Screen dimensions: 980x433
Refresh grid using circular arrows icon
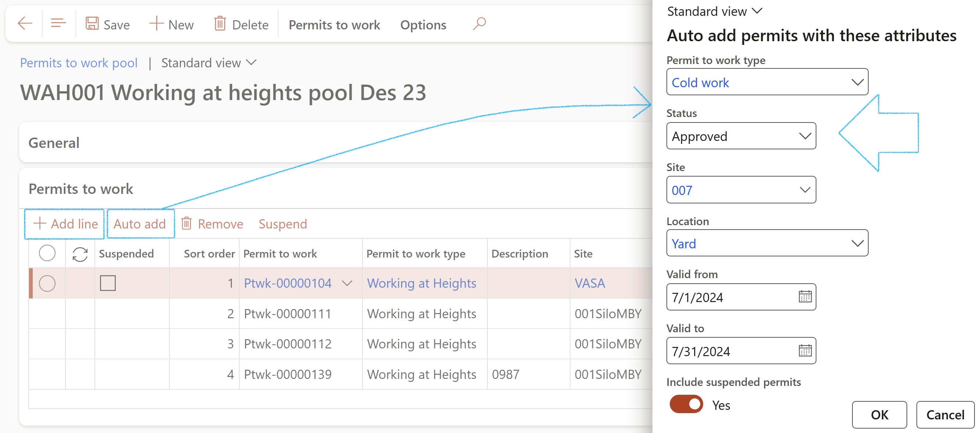point(80,255)
